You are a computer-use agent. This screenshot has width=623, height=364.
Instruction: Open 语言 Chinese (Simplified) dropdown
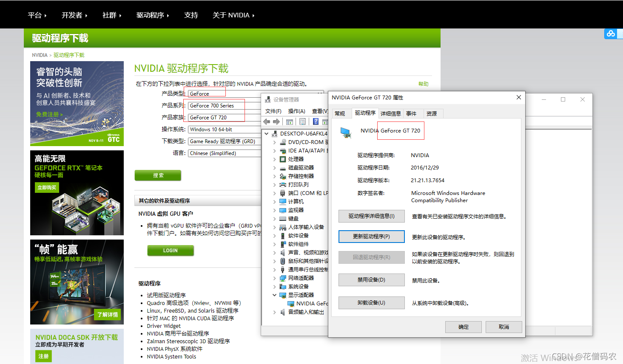coord(225,153)
